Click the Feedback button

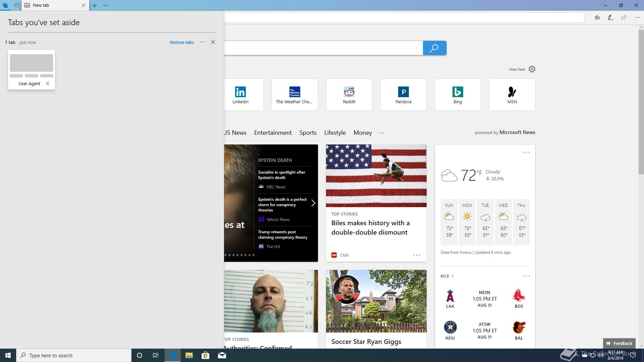619,343
